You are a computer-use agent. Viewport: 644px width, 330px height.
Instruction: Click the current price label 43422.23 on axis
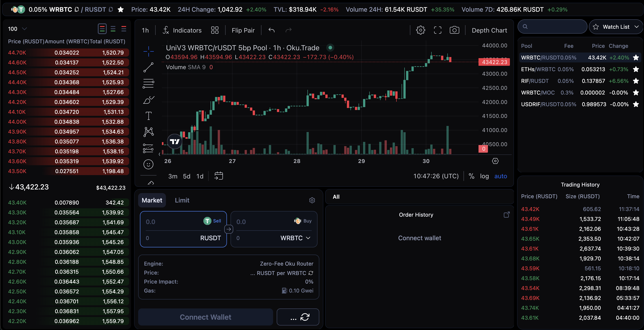pyautogui.click(x=494, y=62)
